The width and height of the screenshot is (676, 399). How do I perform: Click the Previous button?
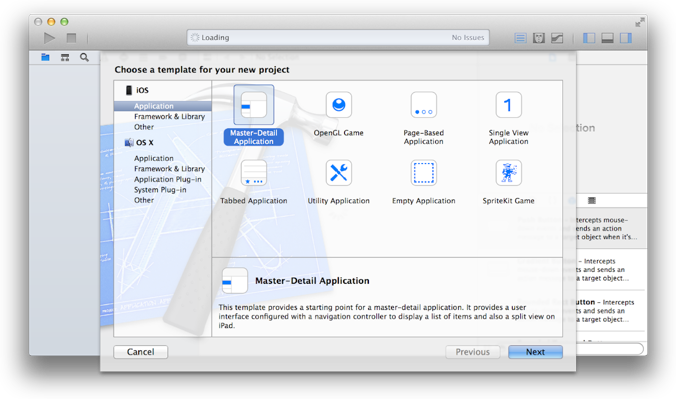(473, 352)
